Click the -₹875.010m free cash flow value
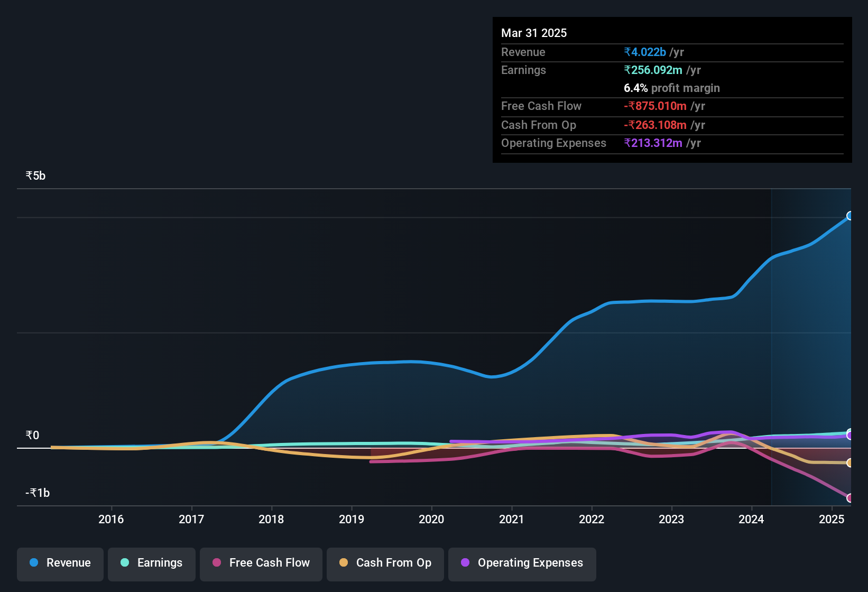The height and width of the screenshot is (592, 868). [655, 106]
